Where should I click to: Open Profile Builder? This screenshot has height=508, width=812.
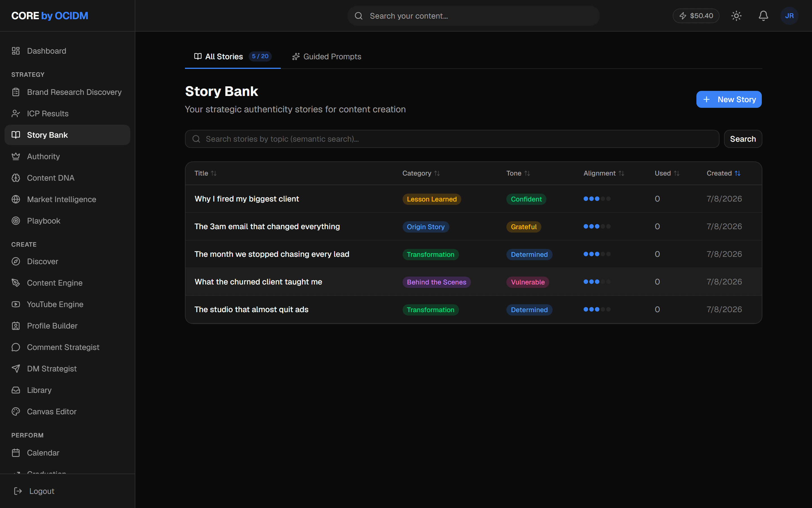67,326
